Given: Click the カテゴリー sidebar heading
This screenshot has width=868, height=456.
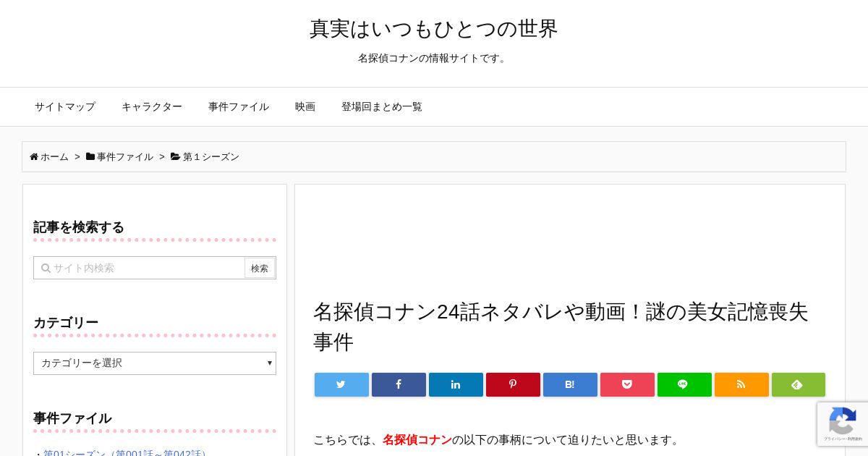Looking at the screenshot, I should 66,323.
